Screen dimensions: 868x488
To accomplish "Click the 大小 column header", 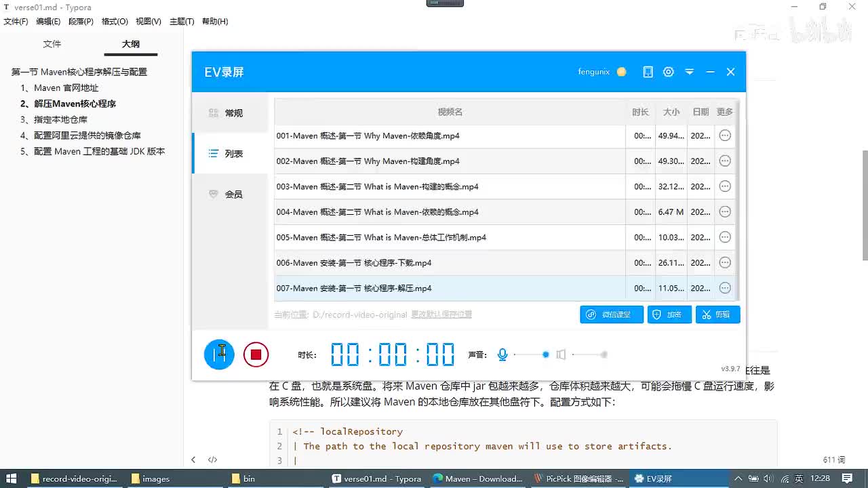I will coord(671,112).
